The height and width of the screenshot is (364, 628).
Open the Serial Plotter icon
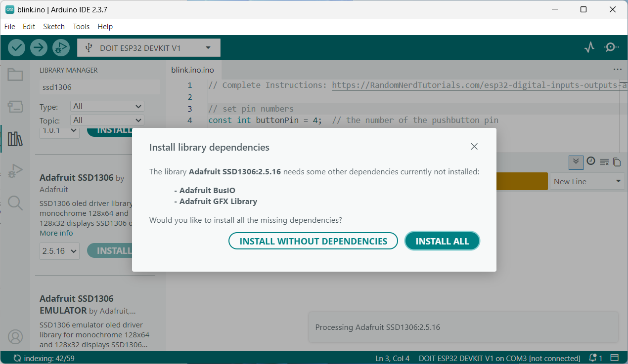click(589, 47)
